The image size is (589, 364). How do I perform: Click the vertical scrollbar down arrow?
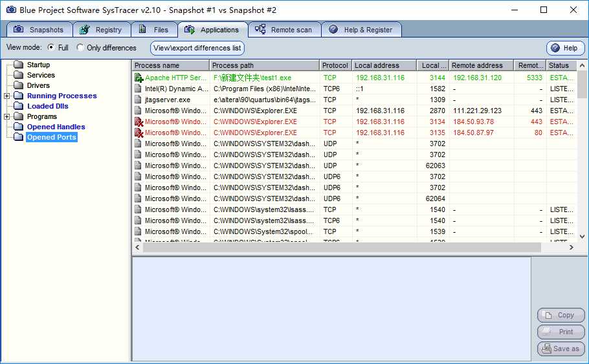point(582,237)
